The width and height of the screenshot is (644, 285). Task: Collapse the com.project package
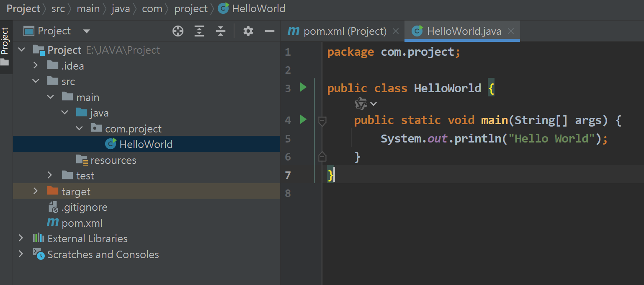point(80,128)
